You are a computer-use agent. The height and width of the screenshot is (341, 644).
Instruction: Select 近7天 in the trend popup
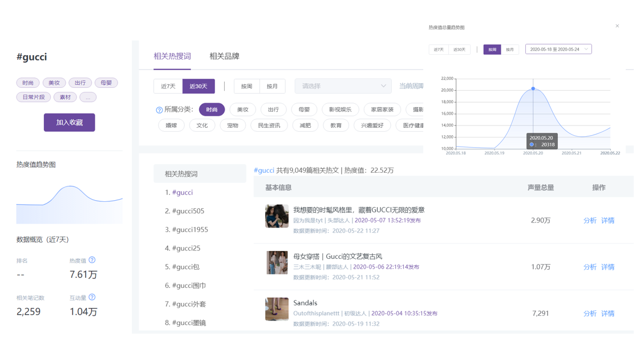(439, 50)
